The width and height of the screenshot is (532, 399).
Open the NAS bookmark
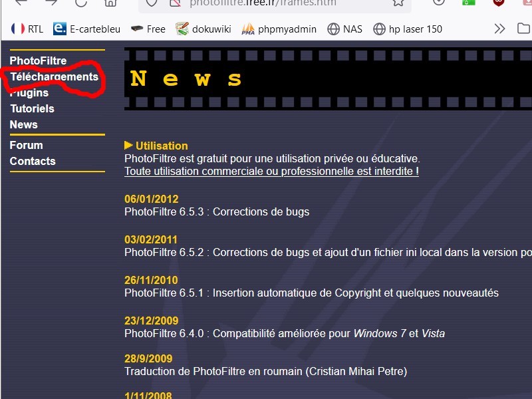click(x=344, y=29)
